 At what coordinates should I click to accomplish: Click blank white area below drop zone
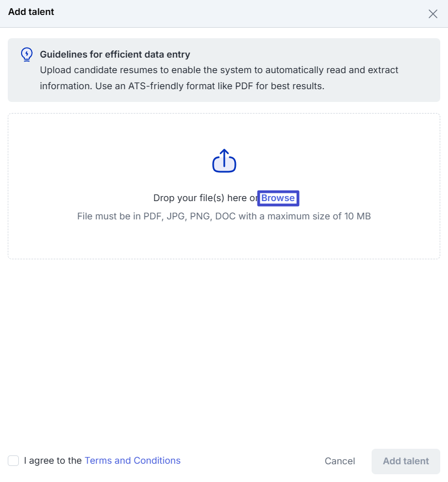click(222, 343)
